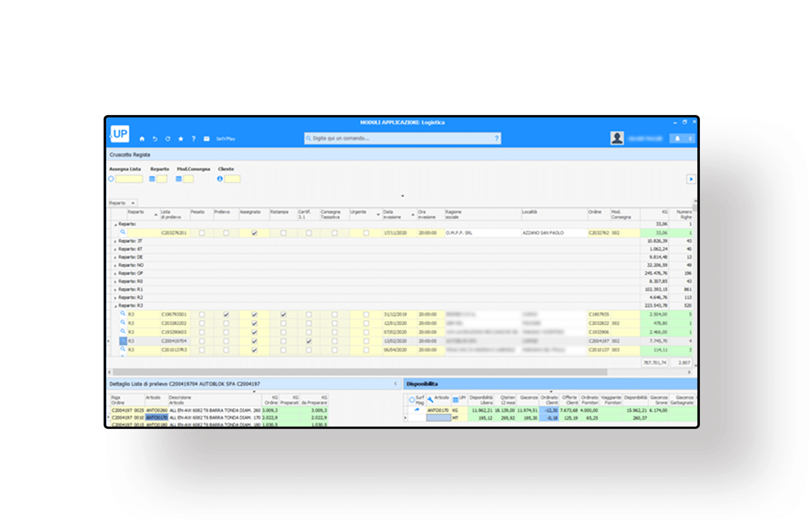Click the notification bell icon
The height and width of the screenshot is (529, 812).
coord(677,138)
